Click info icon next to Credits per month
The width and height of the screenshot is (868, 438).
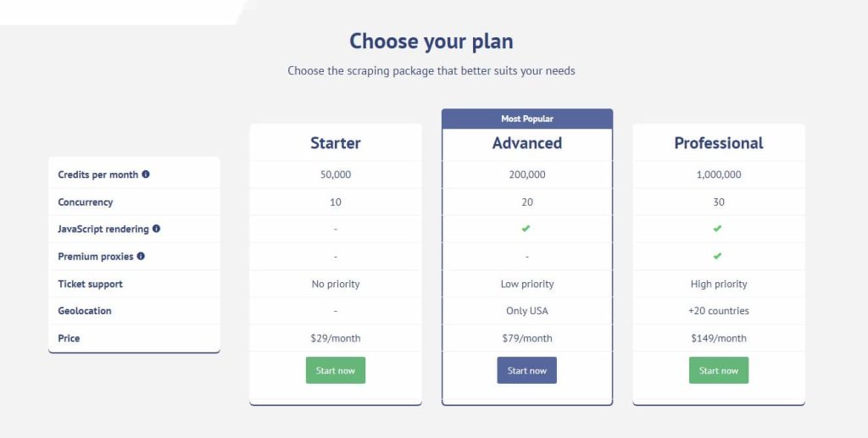click(x=146, y=175)
